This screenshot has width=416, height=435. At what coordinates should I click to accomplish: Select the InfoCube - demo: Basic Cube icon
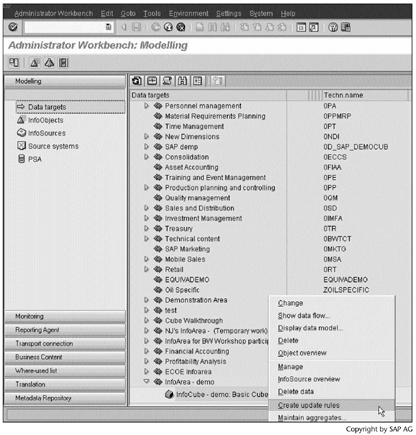click(x=169, y=395)
